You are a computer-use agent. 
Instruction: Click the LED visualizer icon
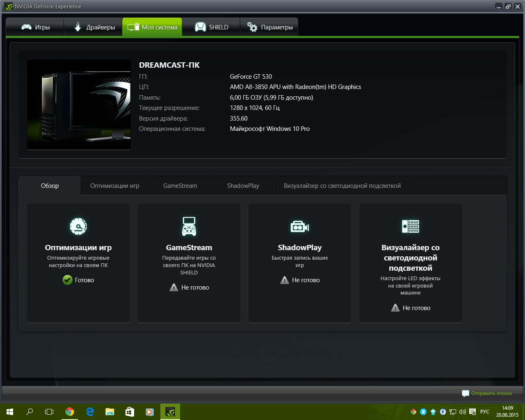(x=411, y=226)
